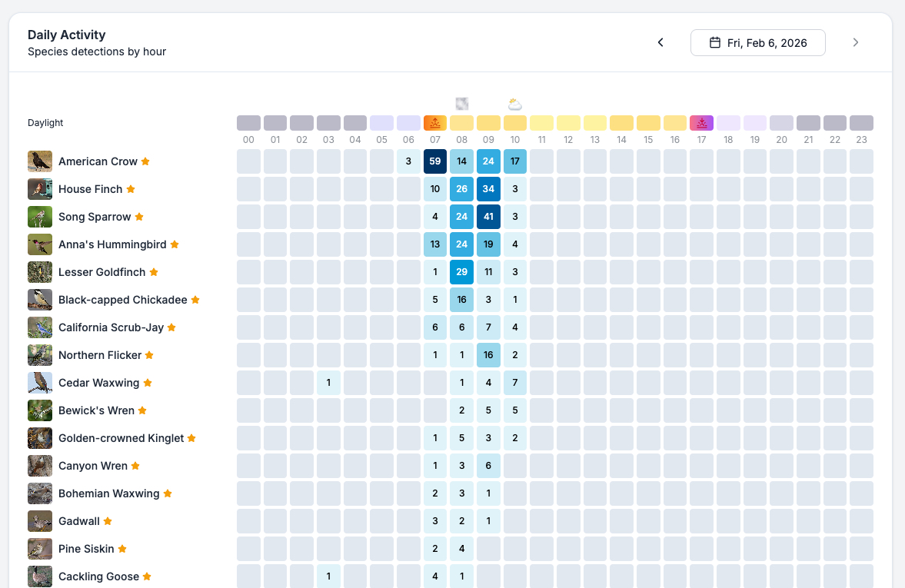Click the star next to Gadwall
Viewport: 905px width, 588px height.
coord(108,521)
